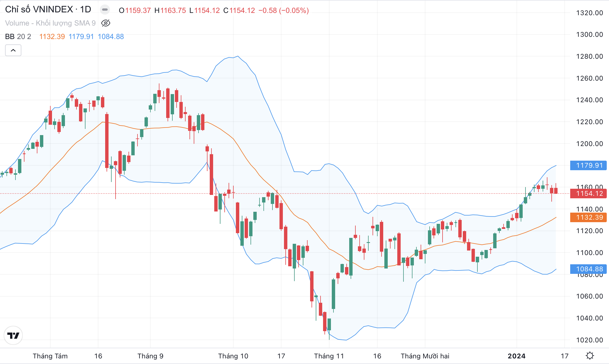Collapse the indicator legend chevron
The image size is (609, 364).
(x=13, y=51)
